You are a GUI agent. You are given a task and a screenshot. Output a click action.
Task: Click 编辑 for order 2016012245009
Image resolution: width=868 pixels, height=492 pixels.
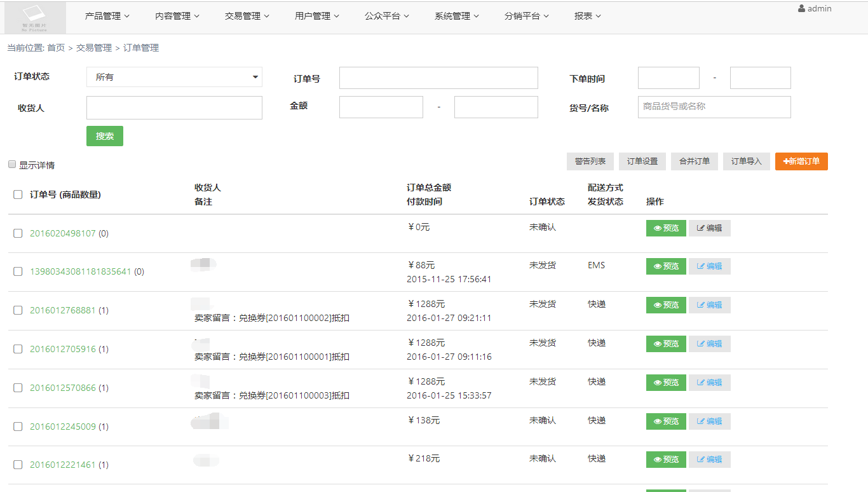coord(710,421)
